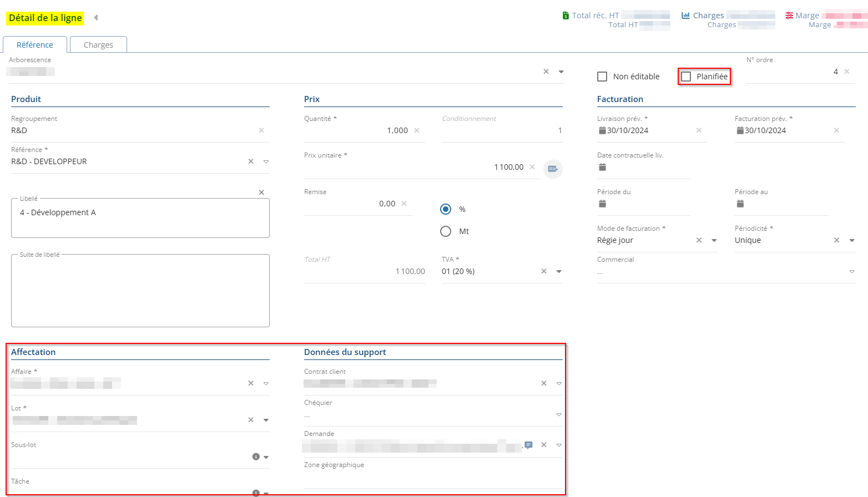
Task: Open the Facturation prév. calendar icon
Action: click(x=740, y=130)
